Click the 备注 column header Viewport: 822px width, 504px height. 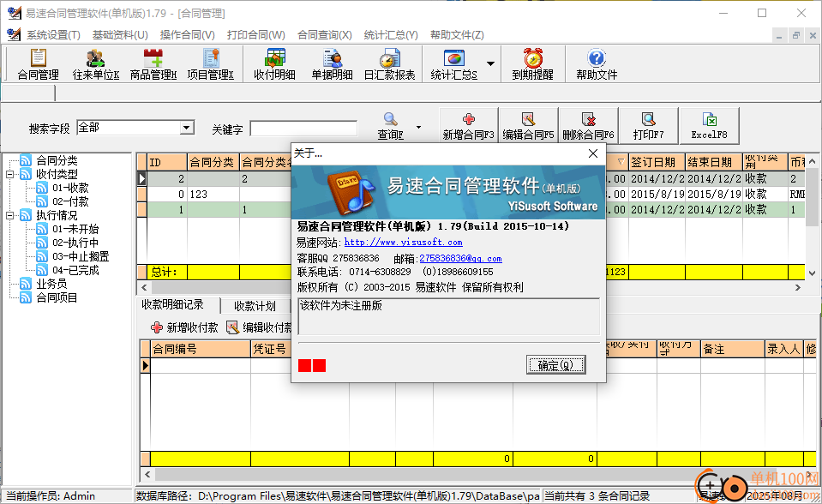[x=733, y=349]
